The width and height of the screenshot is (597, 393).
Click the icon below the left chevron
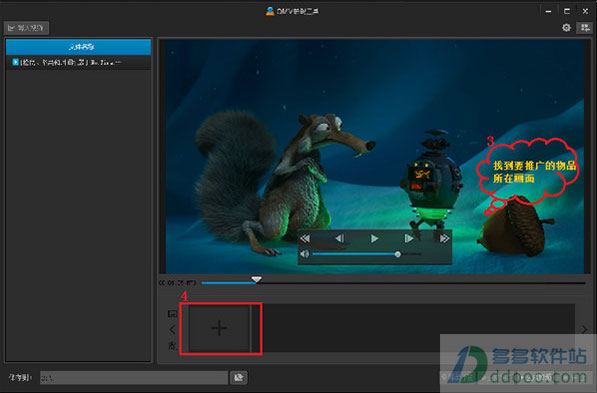click(x=172, y=345)
